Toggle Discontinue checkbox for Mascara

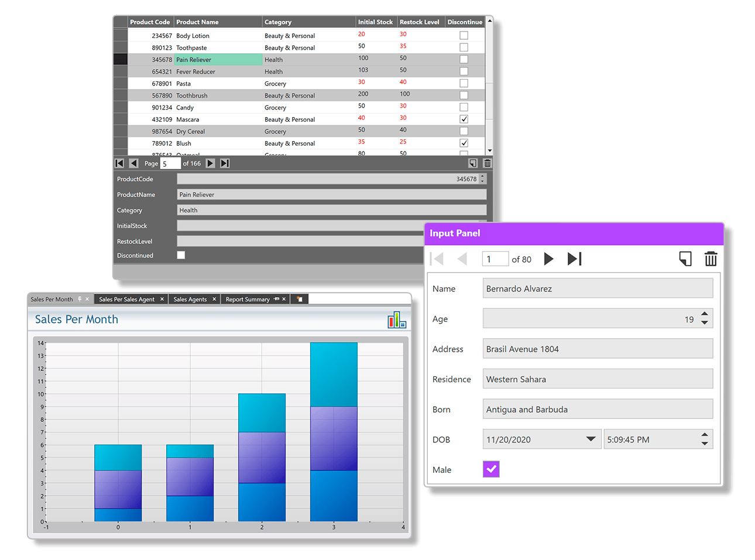(464, 118)
